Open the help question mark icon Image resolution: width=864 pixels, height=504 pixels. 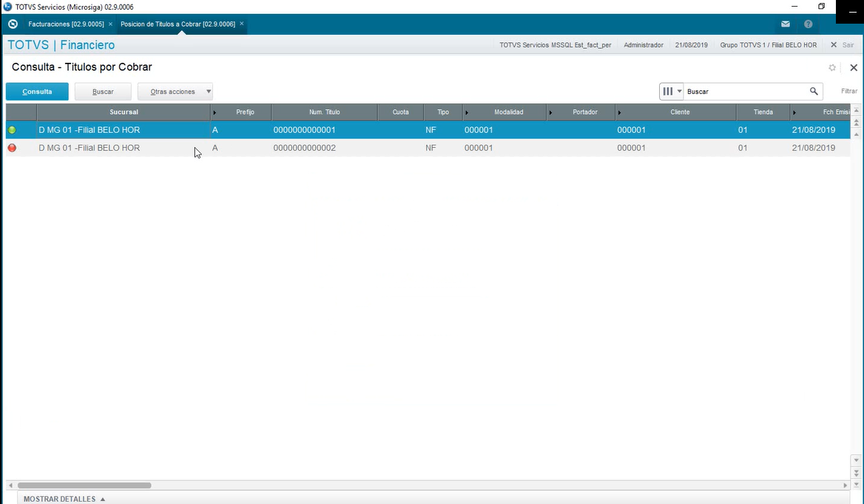(809, 24)
